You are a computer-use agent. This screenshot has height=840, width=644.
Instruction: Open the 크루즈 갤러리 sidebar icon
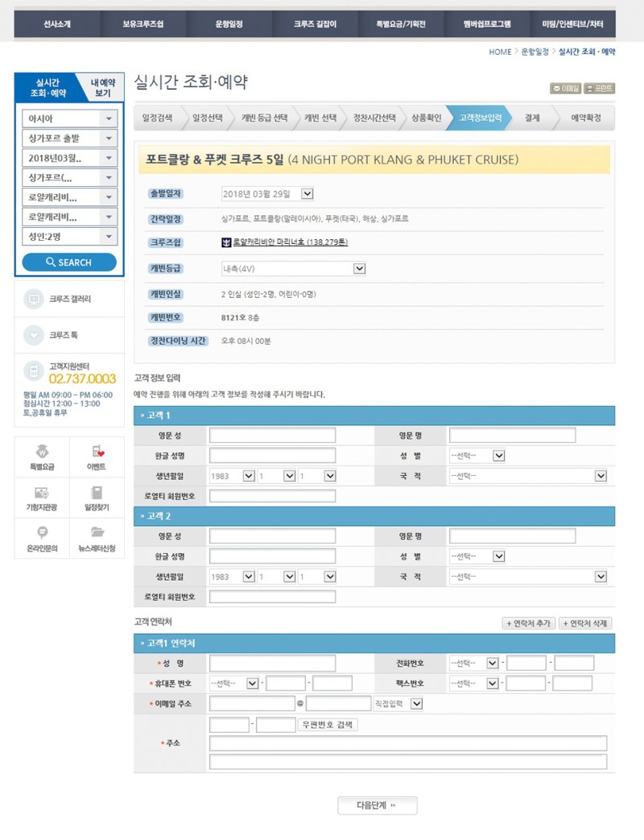coord(34,300)
